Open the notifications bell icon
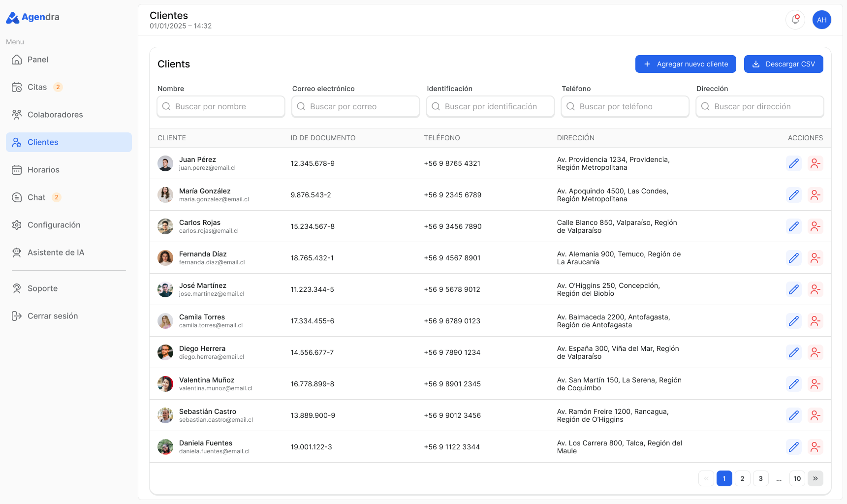 (x=795, y=20)
